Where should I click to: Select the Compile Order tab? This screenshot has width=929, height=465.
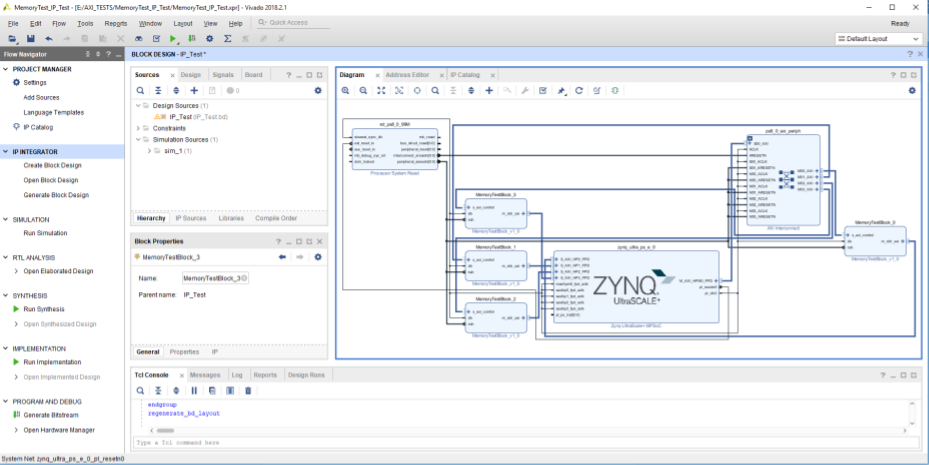click(x=276, y=219)
